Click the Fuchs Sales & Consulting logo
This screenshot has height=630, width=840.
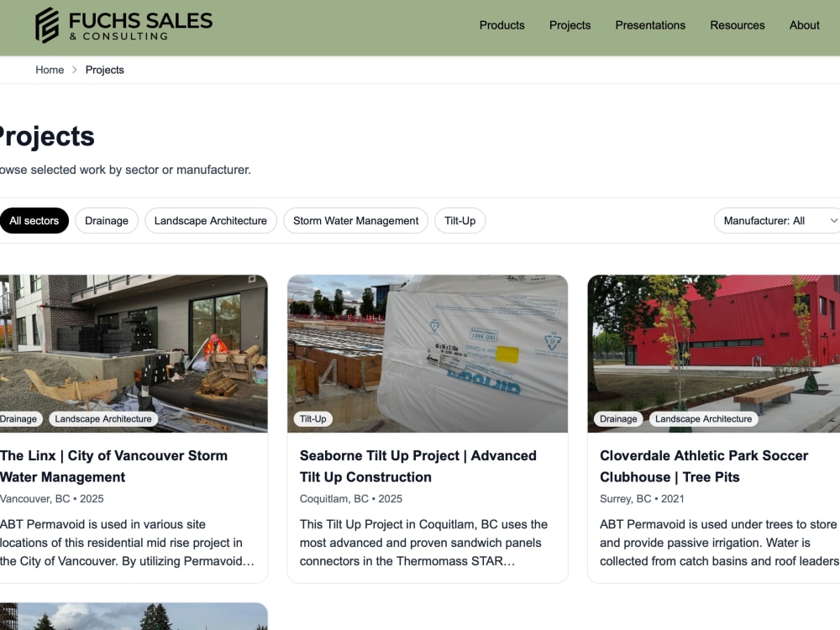(x=123, y=25)
